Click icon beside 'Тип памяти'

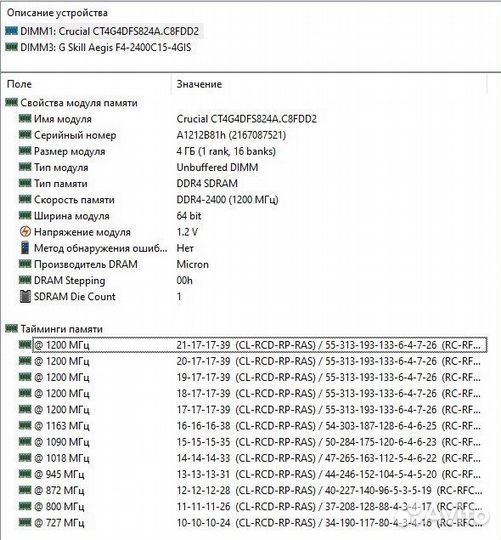(25, 183)
